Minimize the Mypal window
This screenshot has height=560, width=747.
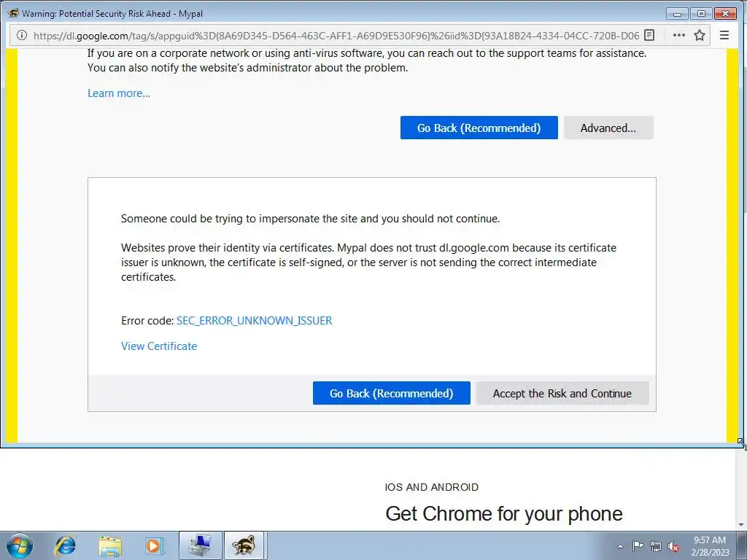point(677,13)
